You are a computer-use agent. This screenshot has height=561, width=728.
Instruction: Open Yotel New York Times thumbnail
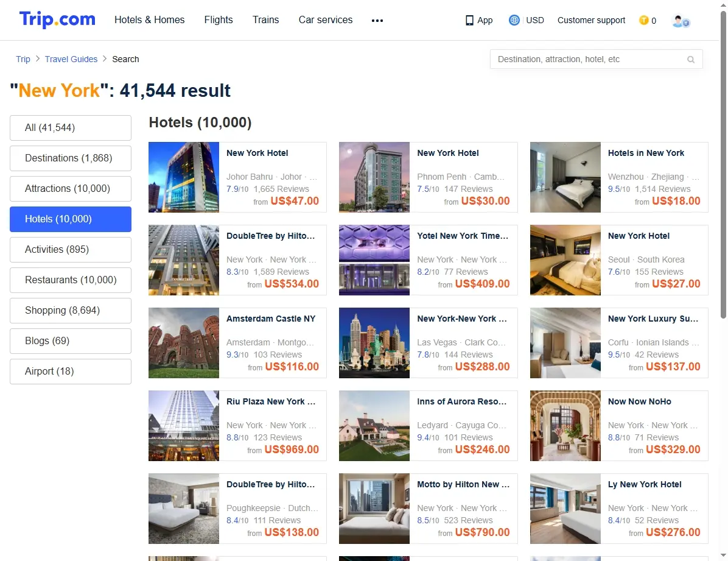[x=374, y=260]
